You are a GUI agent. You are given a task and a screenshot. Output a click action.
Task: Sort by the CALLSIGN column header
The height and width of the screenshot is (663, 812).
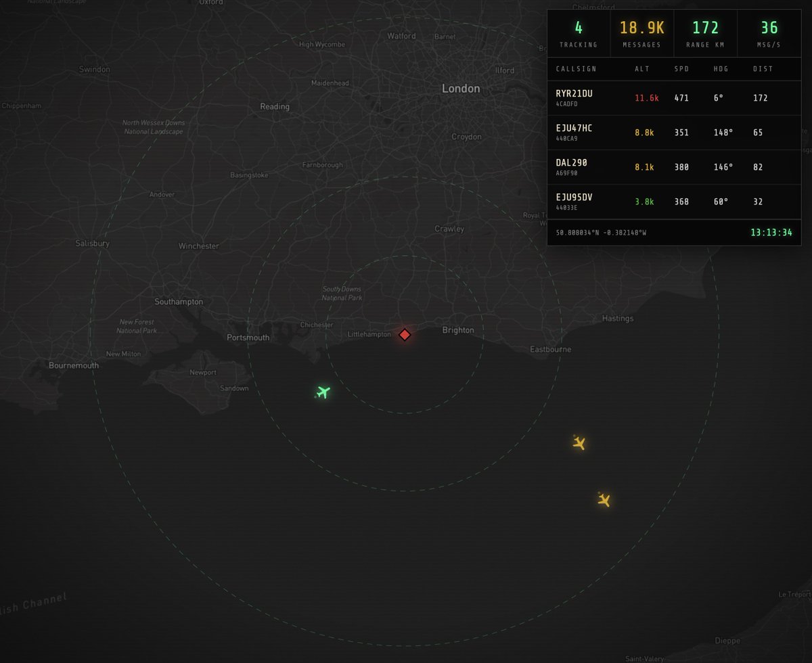pyautogui.click(x=575, y=69)
